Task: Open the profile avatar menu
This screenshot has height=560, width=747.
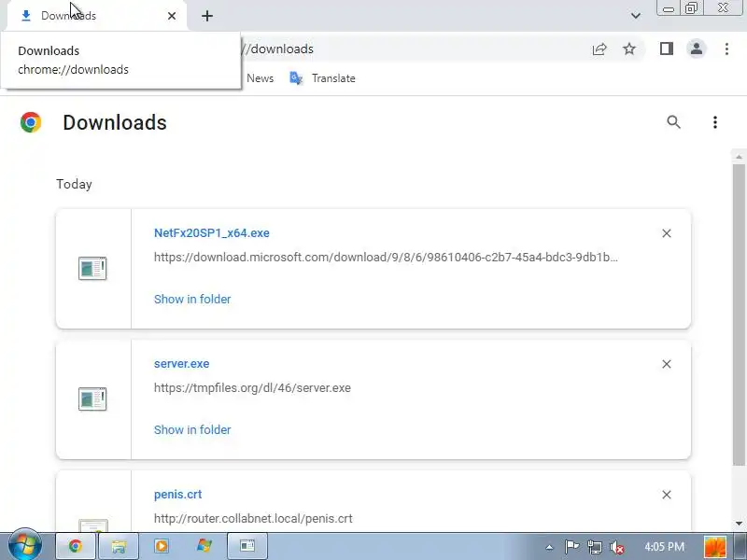Action: click(696, 49)
